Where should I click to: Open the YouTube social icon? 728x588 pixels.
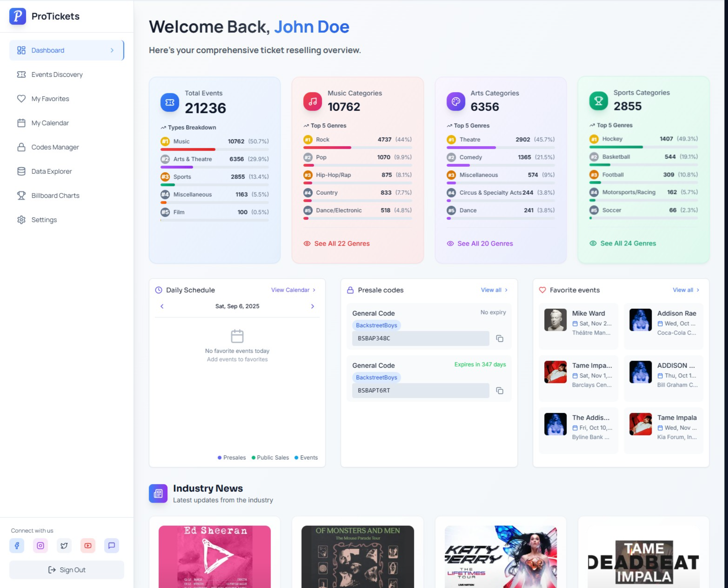pos(88,545)
